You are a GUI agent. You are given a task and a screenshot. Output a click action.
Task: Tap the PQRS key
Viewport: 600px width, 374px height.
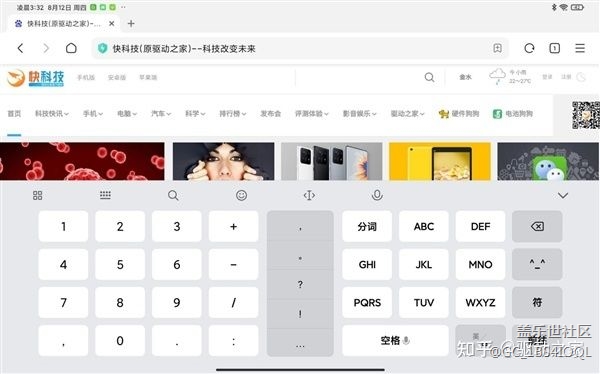pyautogui.click(x=367, y=302)
